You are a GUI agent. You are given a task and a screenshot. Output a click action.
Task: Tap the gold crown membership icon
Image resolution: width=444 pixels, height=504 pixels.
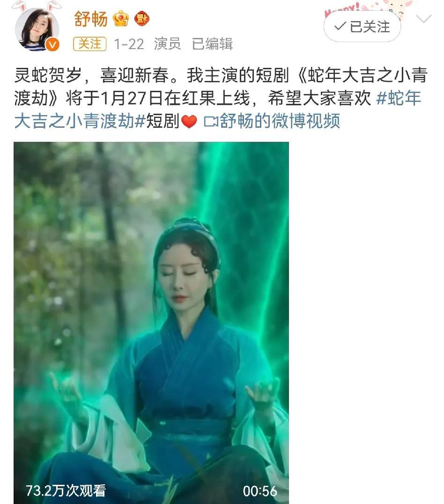[121, 19]
